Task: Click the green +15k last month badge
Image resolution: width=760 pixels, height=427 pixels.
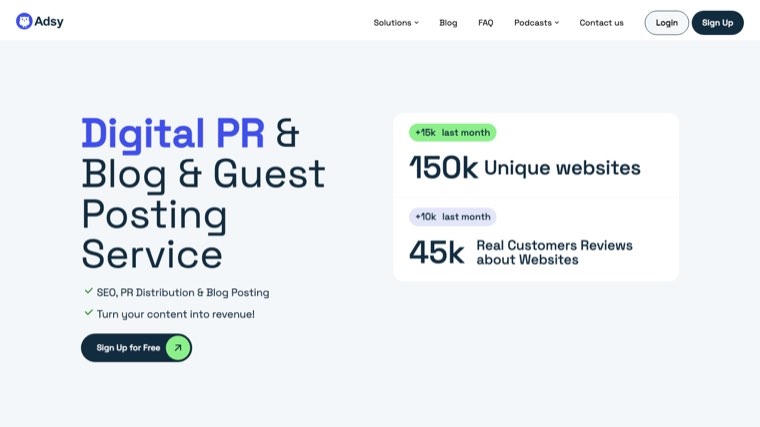Action: pos(453,132)
